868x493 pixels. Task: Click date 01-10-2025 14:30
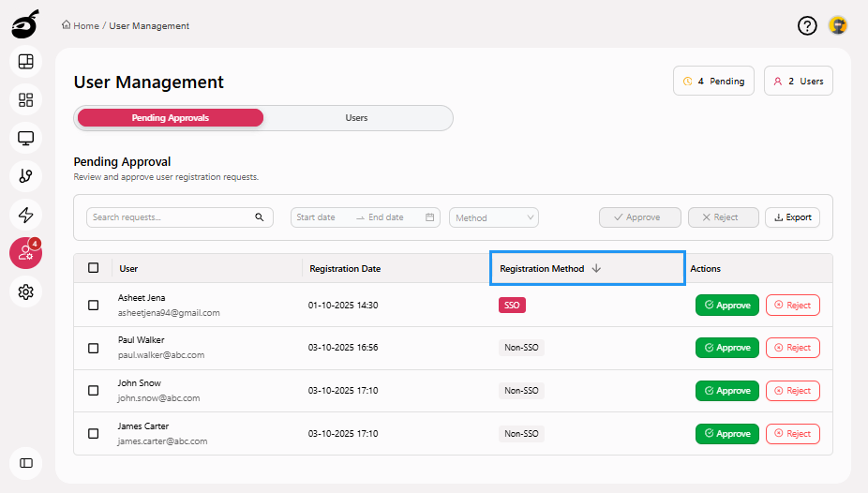click(343, 306)
